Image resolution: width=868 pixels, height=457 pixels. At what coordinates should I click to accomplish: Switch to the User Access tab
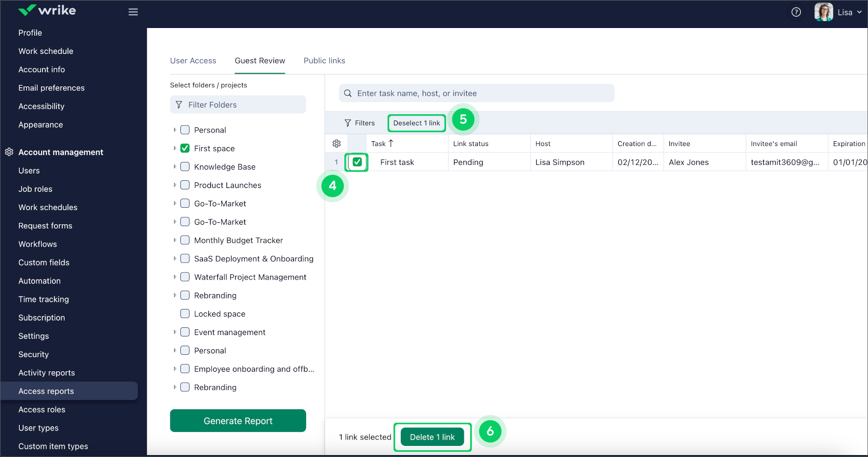click(193, 61)
